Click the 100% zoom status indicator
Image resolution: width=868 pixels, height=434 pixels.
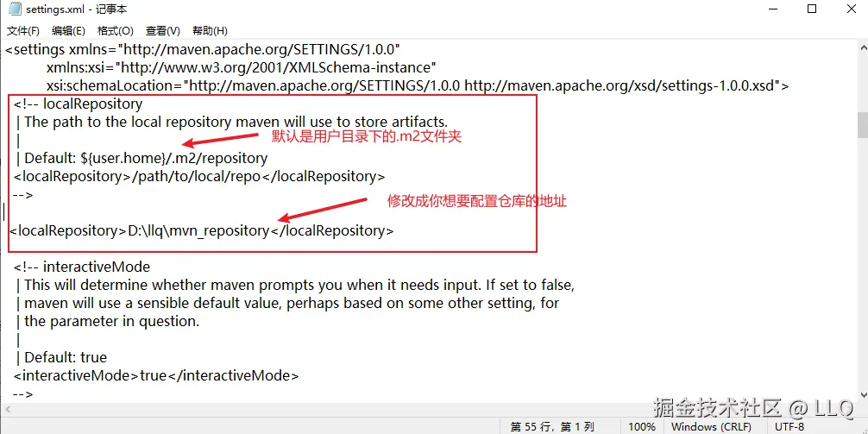(x=642, y=426)
